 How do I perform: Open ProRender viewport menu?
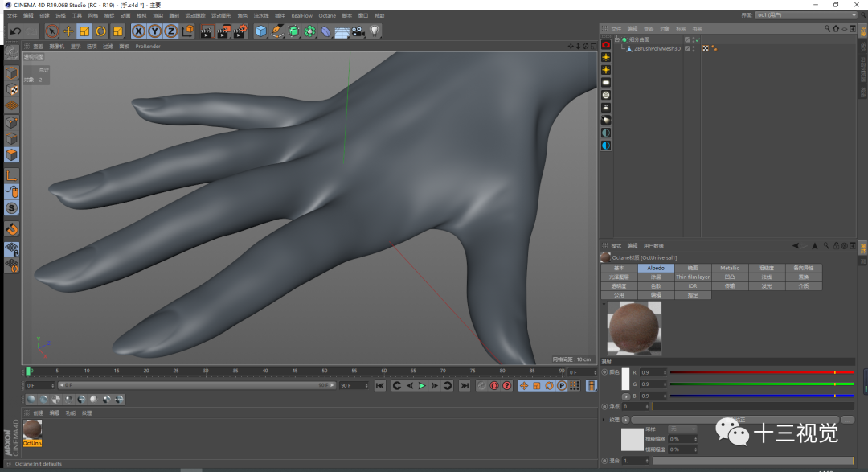pos(148,47)
